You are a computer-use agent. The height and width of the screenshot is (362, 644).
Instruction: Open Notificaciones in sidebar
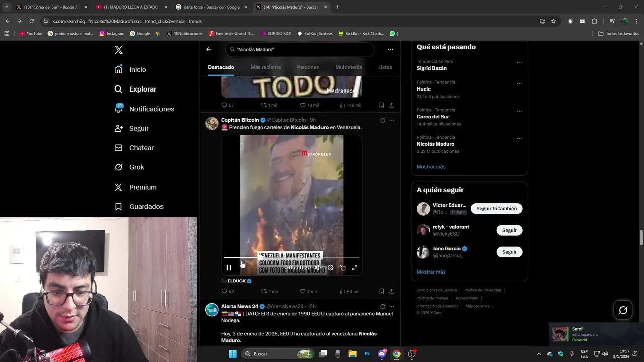pos(144,109)
